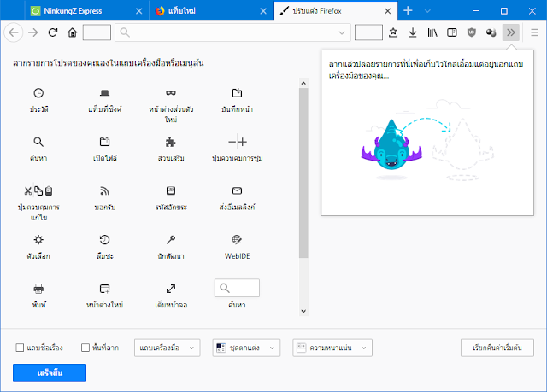Open the Themes (ชุดตกแต่ง) dropdown

tap(246, 348)
